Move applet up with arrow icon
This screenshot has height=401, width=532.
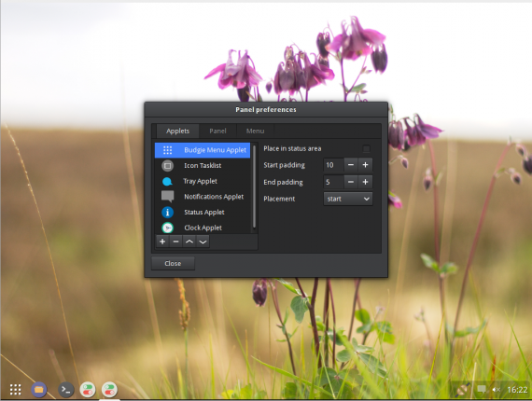(189, 242)
